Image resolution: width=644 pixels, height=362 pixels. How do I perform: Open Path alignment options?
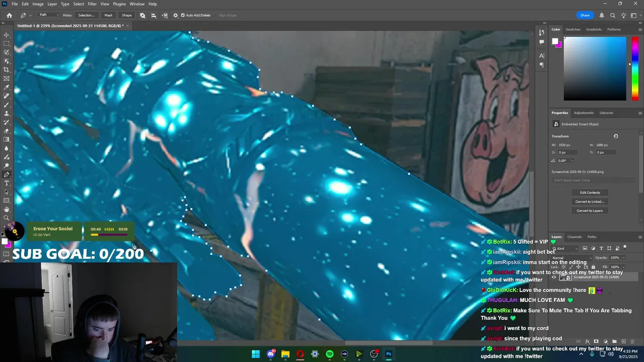pos(153,15)
